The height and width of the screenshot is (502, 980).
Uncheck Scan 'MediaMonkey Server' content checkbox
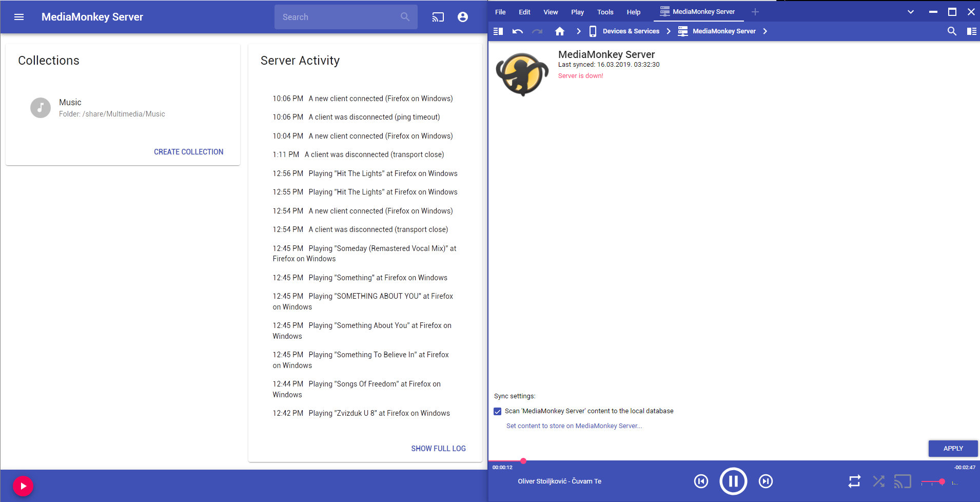[x=497, y=411]
